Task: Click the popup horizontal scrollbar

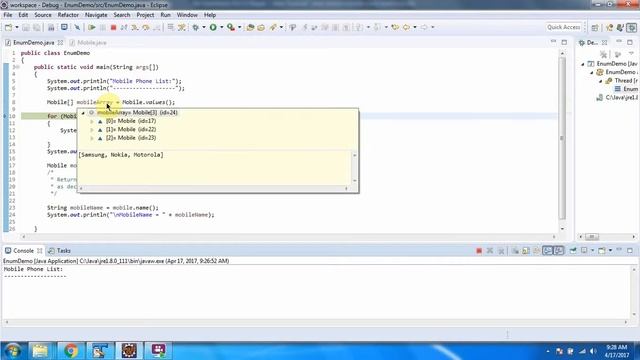Action: pos(213,188)
